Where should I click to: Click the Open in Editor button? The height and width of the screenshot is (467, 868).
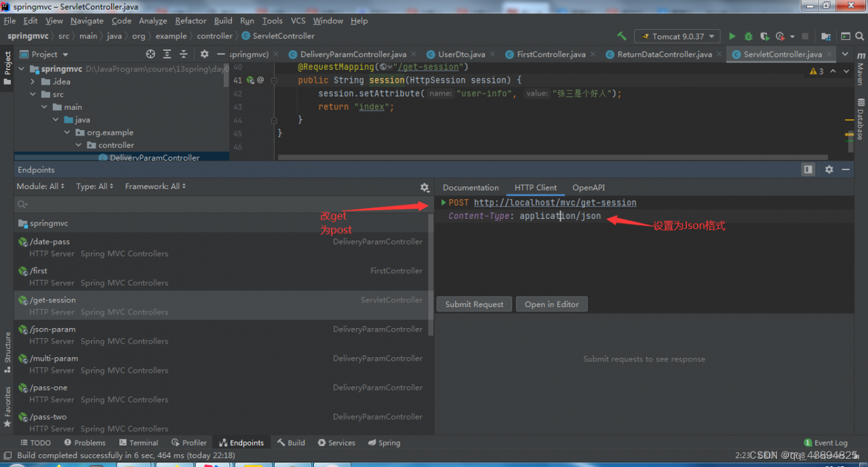point(551,304)
